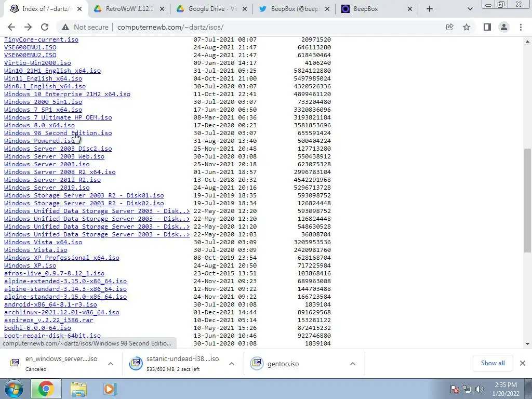Click date 04-Oct-2021 21:00 for Win11
The height and width of the screenshot is (399, 532).
(225, 78)
